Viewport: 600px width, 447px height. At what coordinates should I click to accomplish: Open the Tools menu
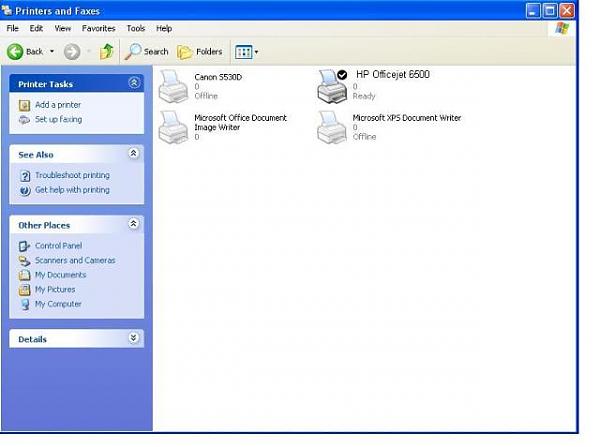pos(136,29)
